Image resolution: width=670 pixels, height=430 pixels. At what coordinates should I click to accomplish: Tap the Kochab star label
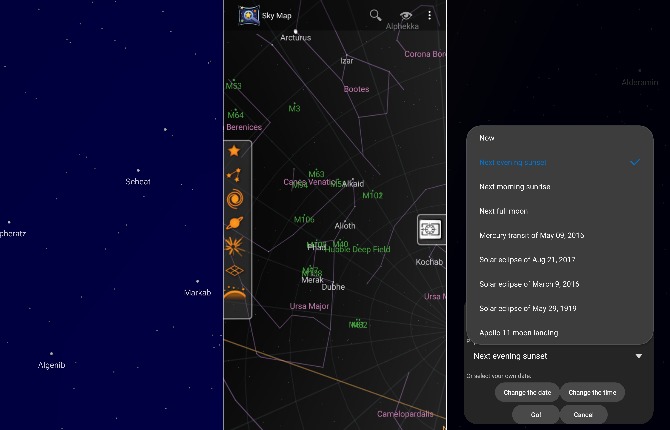tap(429, 262)
